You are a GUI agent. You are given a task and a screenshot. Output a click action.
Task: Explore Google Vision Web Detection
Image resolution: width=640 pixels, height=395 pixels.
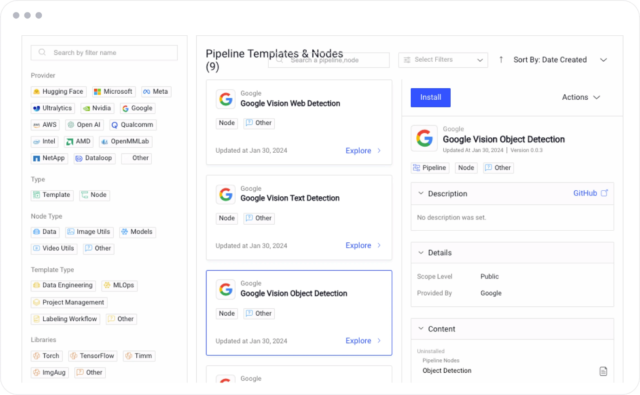coord(363,151)
